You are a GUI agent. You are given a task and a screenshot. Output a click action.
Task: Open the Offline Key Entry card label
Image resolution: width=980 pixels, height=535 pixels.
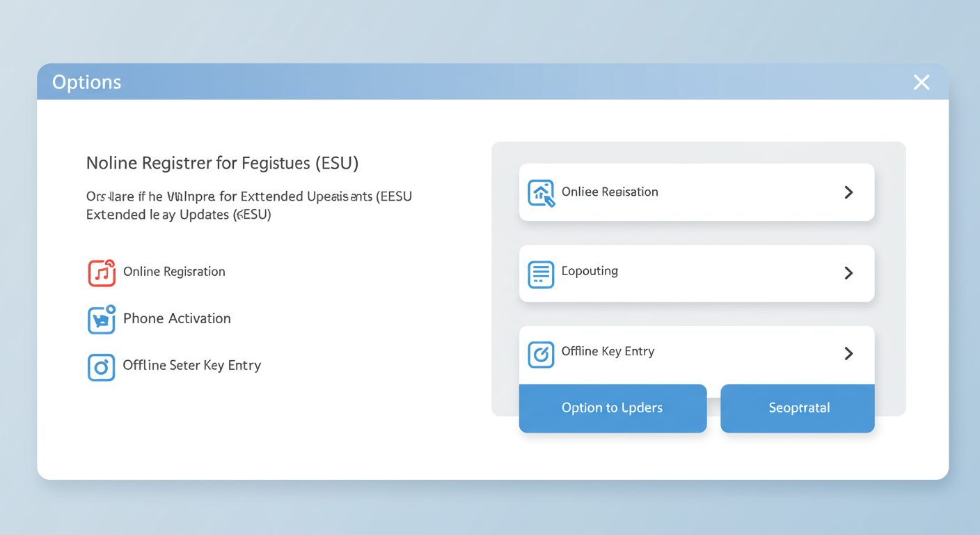click(608, 351)
